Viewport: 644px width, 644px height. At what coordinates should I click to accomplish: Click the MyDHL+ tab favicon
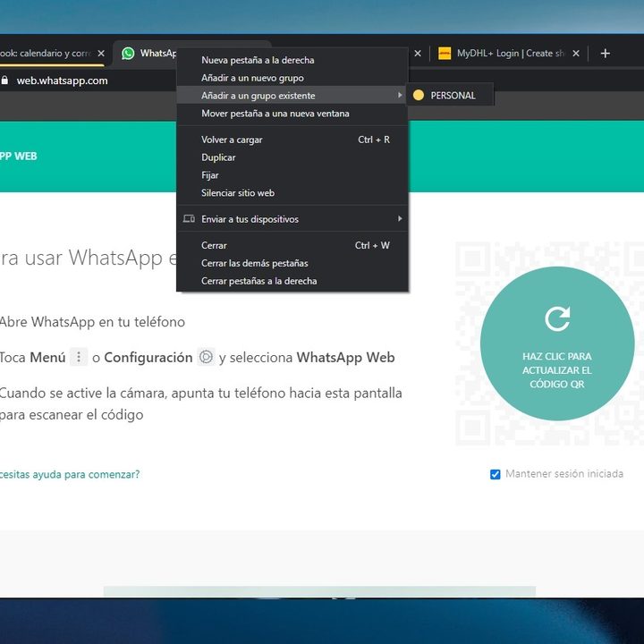pyautogui.click(x=445, y=54)
